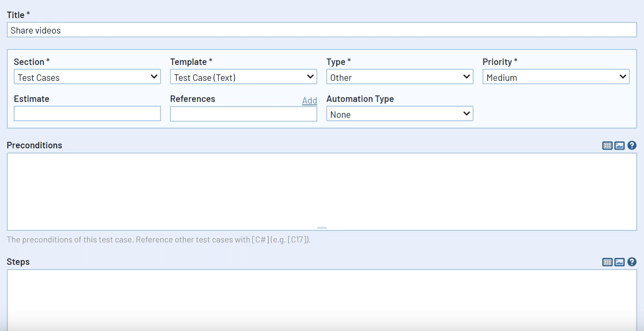Click the Preconditions resize handle

click(x=322, y=227)
